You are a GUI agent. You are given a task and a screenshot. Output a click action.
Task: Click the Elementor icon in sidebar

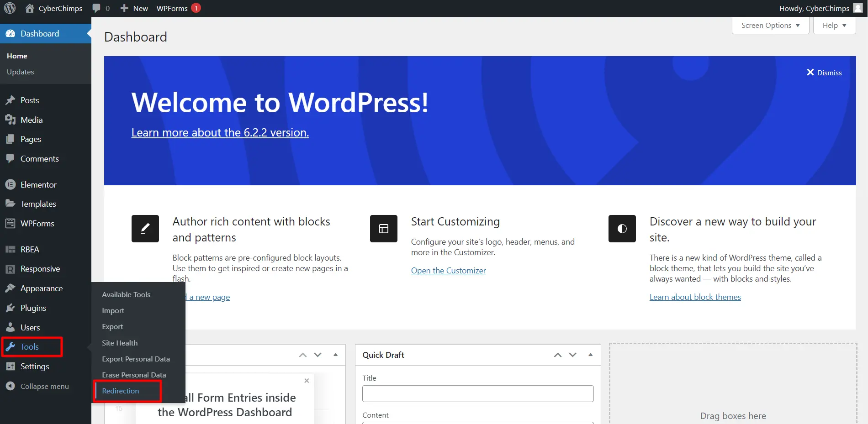coord(11,185)
